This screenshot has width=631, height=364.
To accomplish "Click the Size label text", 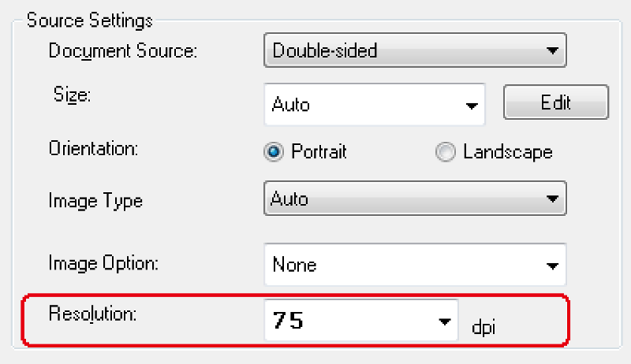I will pyautogui.click(x=73, y=96).
